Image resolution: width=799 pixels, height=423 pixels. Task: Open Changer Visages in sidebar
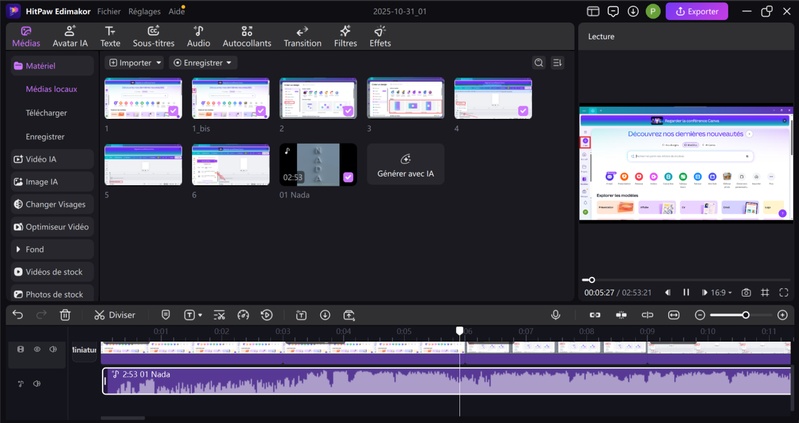(x=52, y=204)
